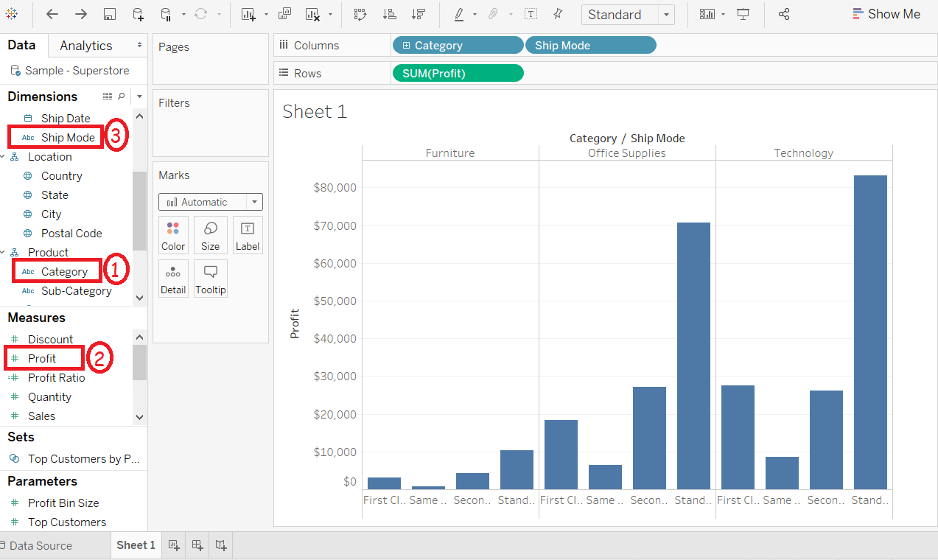This screenshot has height=560, width=938.
Task: Click the Presentation mode icon
Action: [x=743, y=14]
